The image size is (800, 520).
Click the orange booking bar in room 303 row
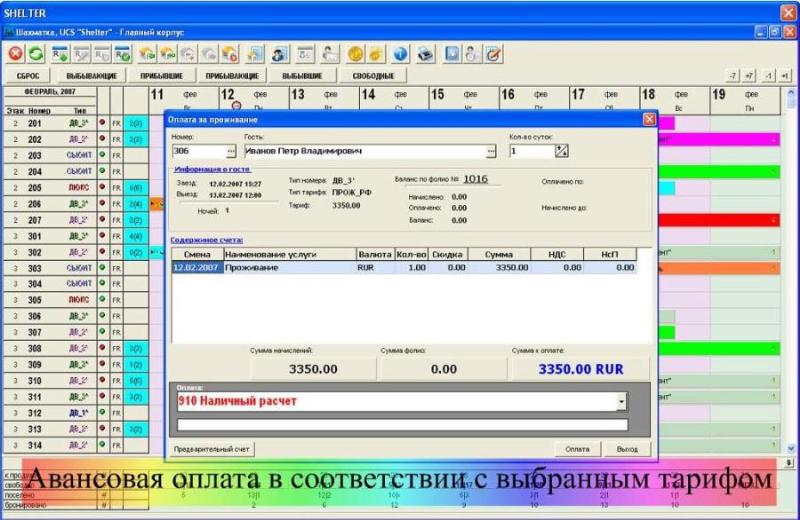click(719, 268)
